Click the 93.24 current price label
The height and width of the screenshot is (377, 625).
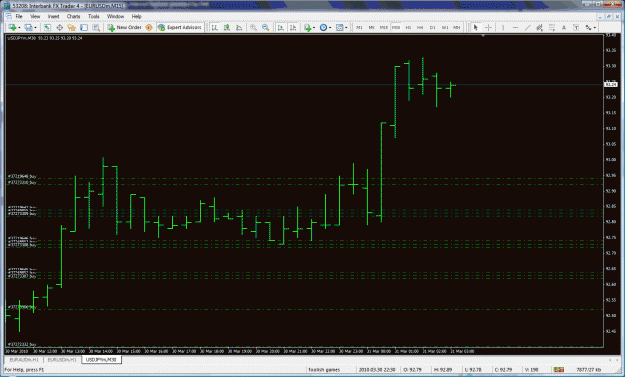[x=611, y=84]
